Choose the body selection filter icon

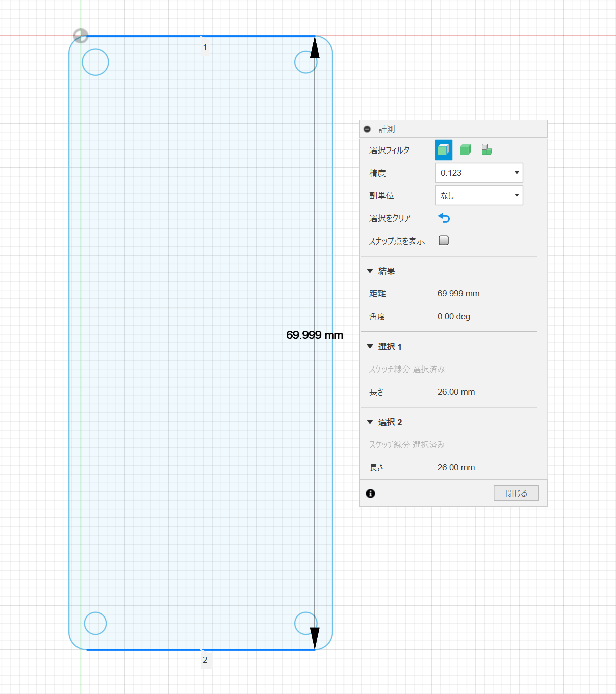pos(466,150)
